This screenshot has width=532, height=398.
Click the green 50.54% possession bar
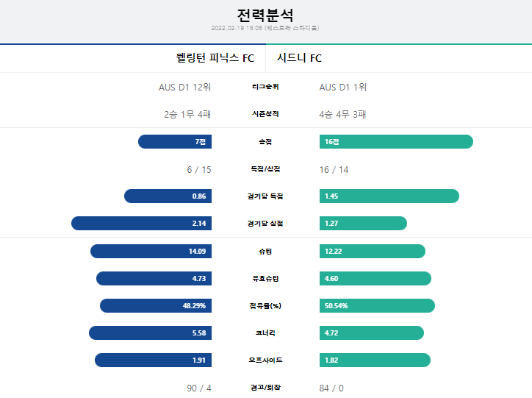pyautogui.click(x=377, y=305)
